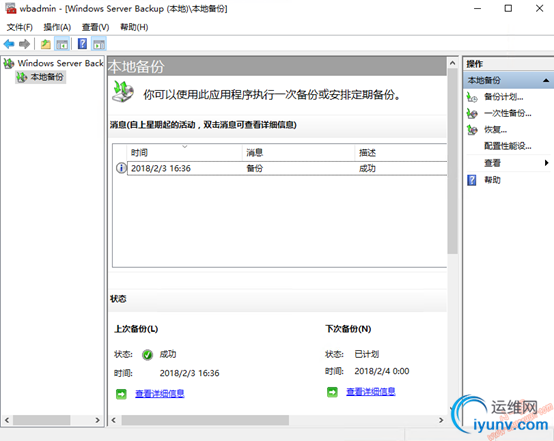Click the 消息 column header

point(298,153)
